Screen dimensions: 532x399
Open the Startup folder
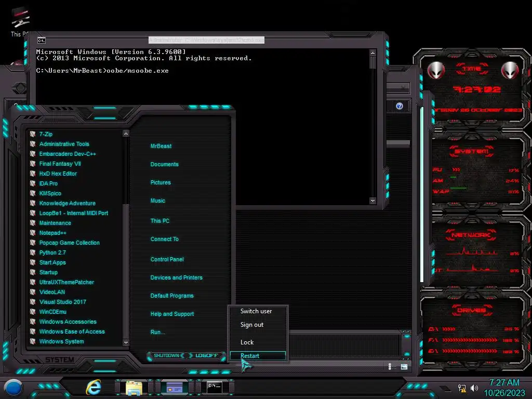48,272
